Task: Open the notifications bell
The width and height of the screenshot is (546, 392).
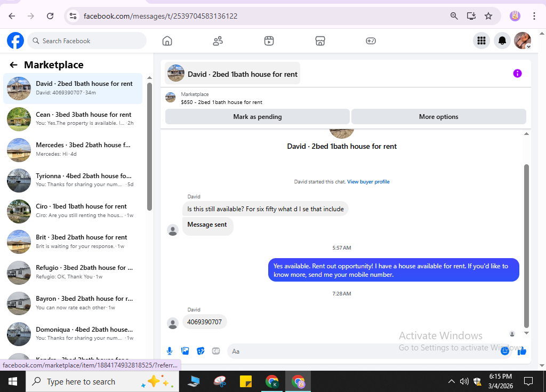Action: pyautogui.click(x=502, y=41)
